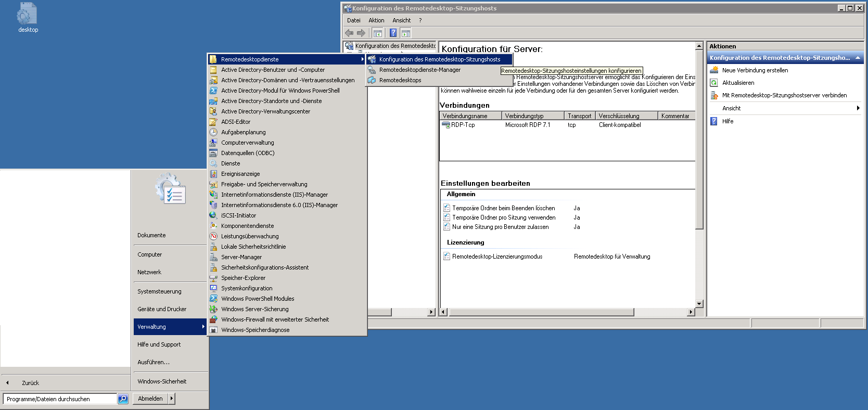Click Windows-Firewall mit erweiterter Sicherheit icon
The image size is (868, 410).
[x=213, y=319]
